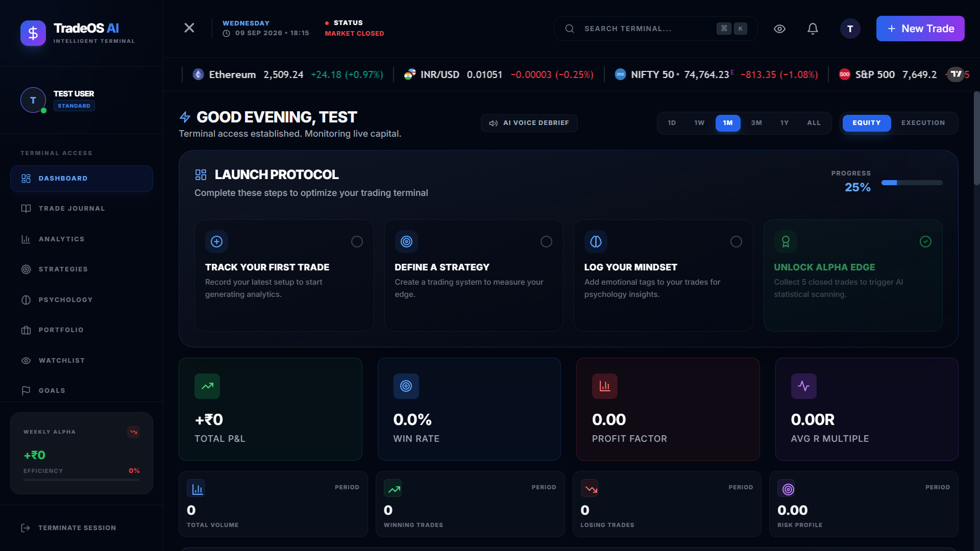Click the 09 SEP 2026 date and time
980x551 pixels.
pyautogui.click(x=266, y=33)
